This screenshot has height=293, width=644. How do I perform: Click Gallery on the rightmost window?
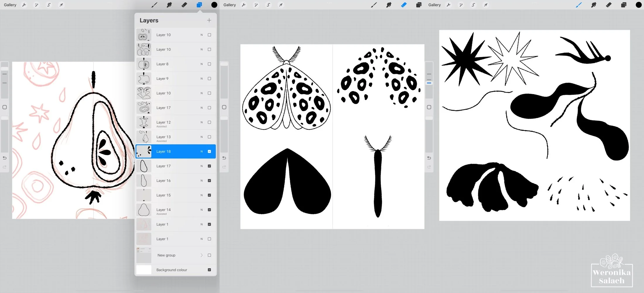pos(434,5)
